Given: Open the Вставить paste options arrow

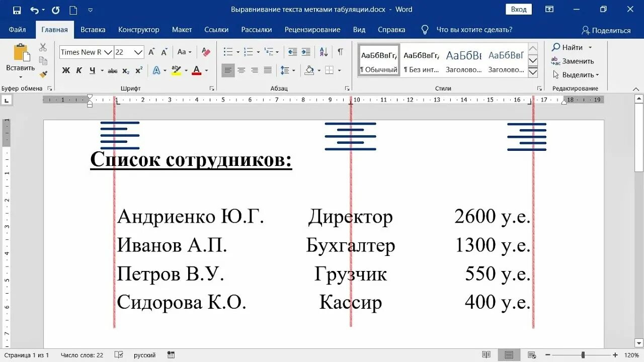Looking at the screenshot, I should point(21,77).
